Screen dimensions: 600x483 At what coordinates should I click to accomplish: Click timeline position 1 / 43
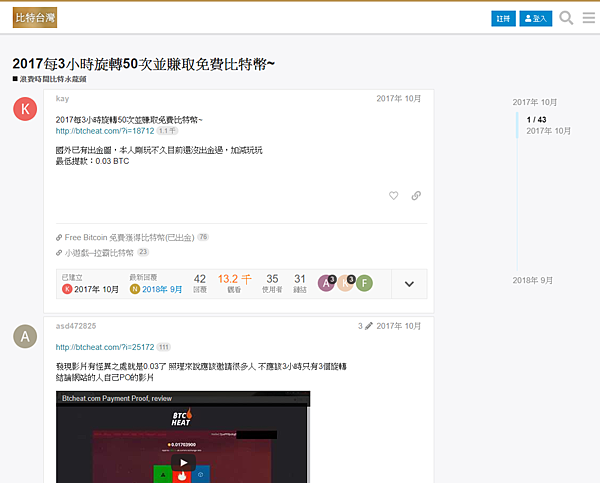[x=536, y=120]
